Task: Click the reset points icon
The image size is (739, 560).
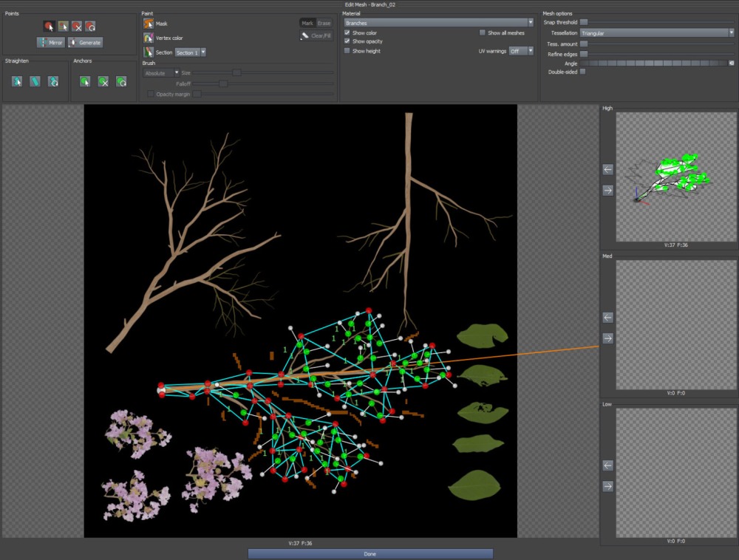Action: coord(90,27)
